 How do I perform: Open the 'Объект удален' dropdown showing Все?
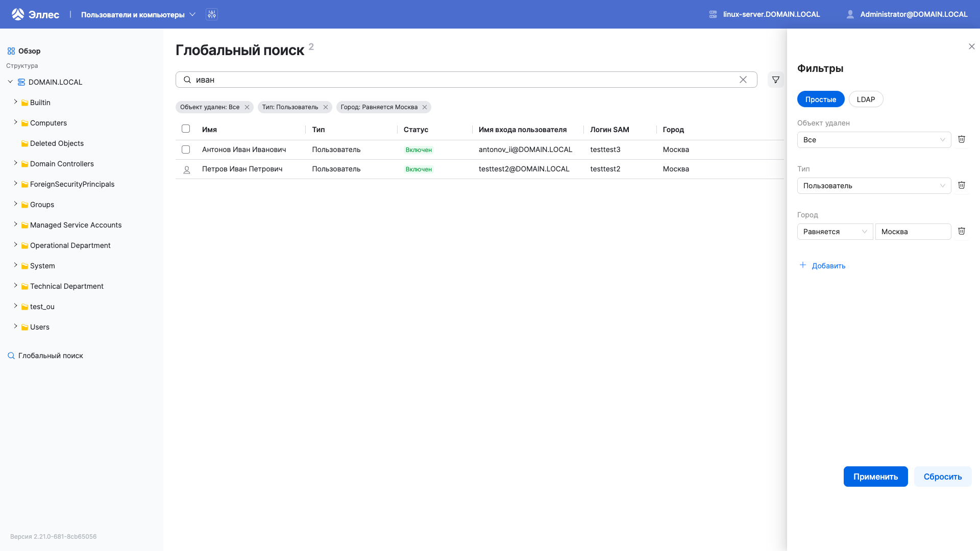point(874,140)
